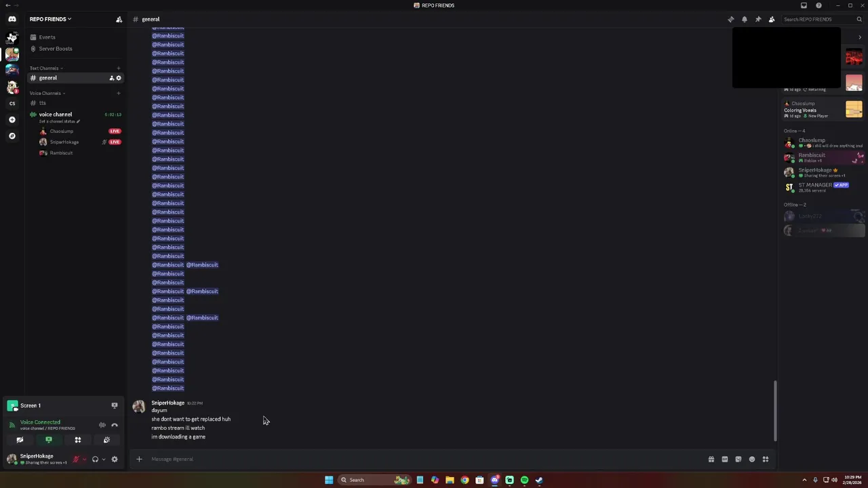Viewport: 868px width, 488px height.
Task: Open Windows Start menu
Action: pyautogui.click(x=329, y=480)
